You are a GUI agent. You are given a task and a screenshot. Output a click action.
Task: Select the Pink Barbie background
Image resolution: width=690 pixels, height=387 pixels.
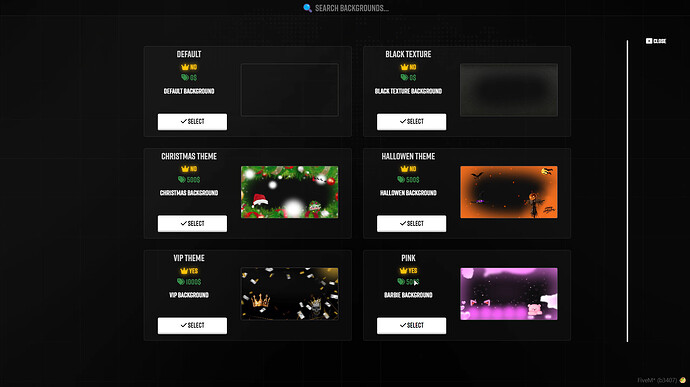point(411,325)
